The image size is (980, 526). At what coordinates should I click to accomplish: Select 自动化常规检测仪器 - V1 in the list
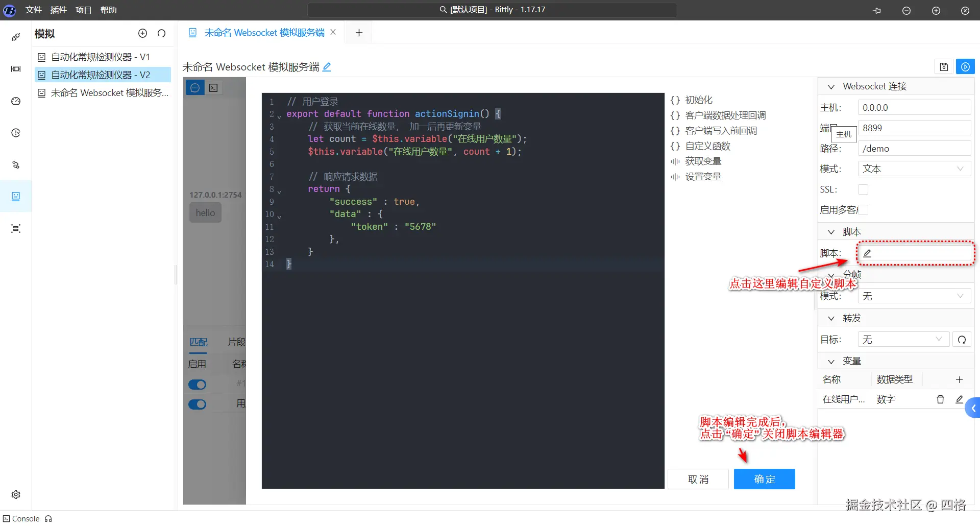103,57
